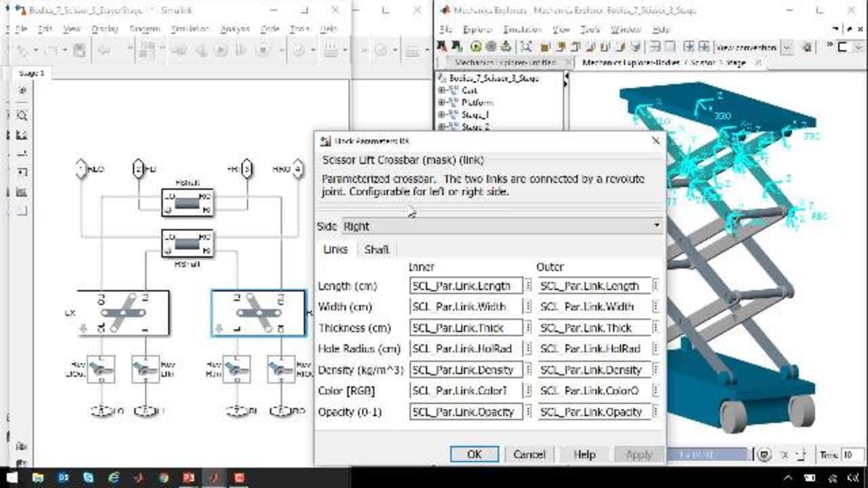Click the Outer Color RGB input field
Screen dimensions: 868x488
pyautogui.click(x=594, y=391)
